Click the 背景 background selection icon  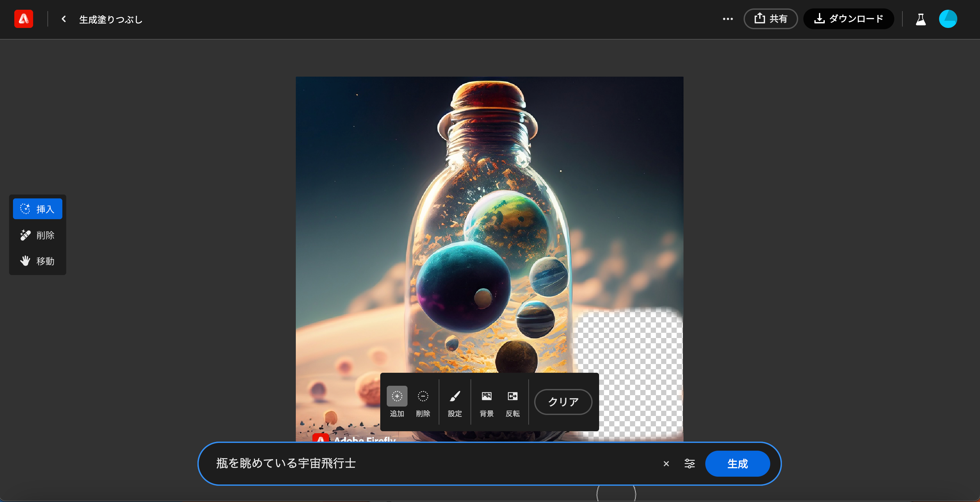486,402
